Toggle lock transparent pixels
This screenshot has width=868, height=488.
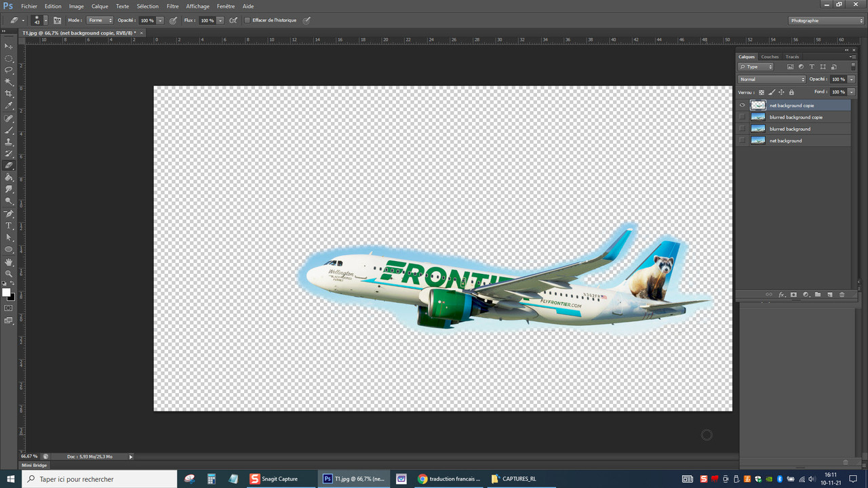coord(762,92)
